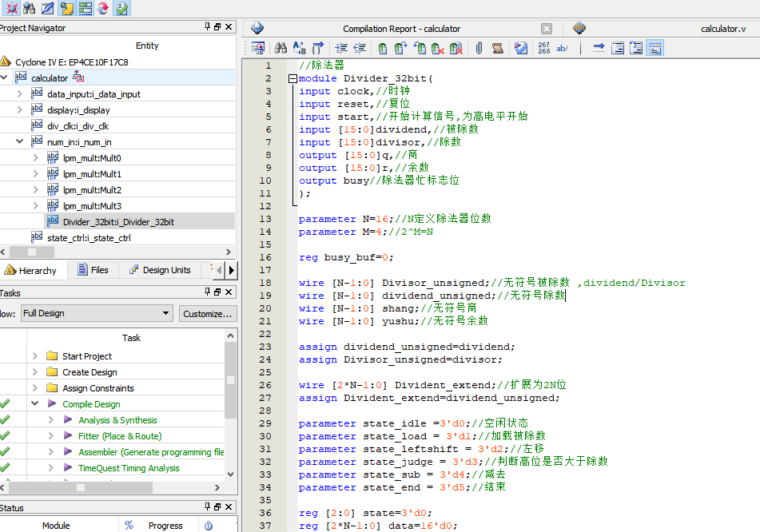The height and width of the screenshot is (532, 760).
Task: Click the dotted arrow icon in editor toolbar
Action: [x=599, y=48]
